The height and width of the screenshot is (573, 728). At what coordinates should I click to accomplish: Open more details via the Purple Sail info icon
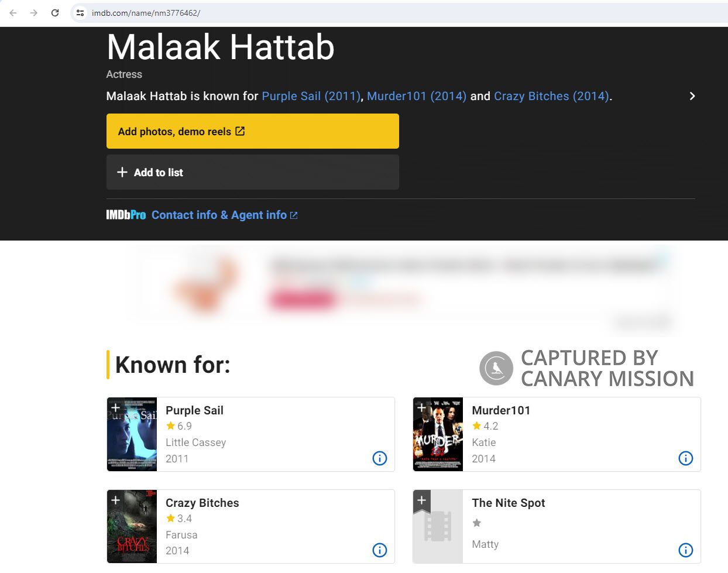[379, 458]
